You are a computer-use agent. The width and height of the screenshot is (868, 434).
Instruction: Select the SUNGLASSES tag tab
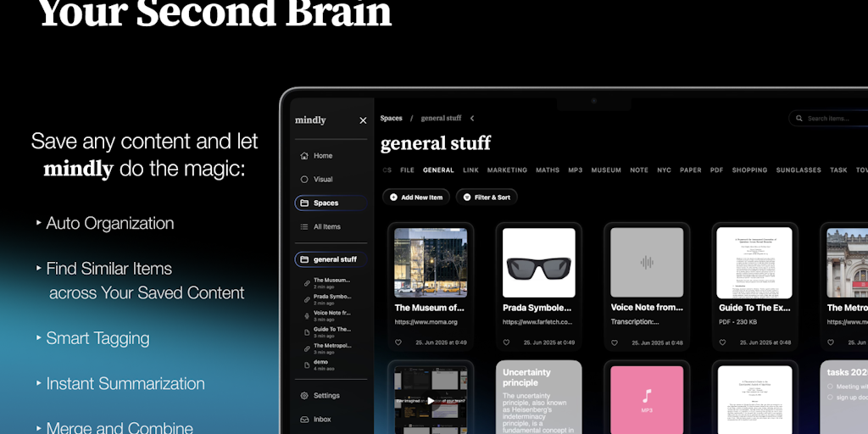(798, 170)
